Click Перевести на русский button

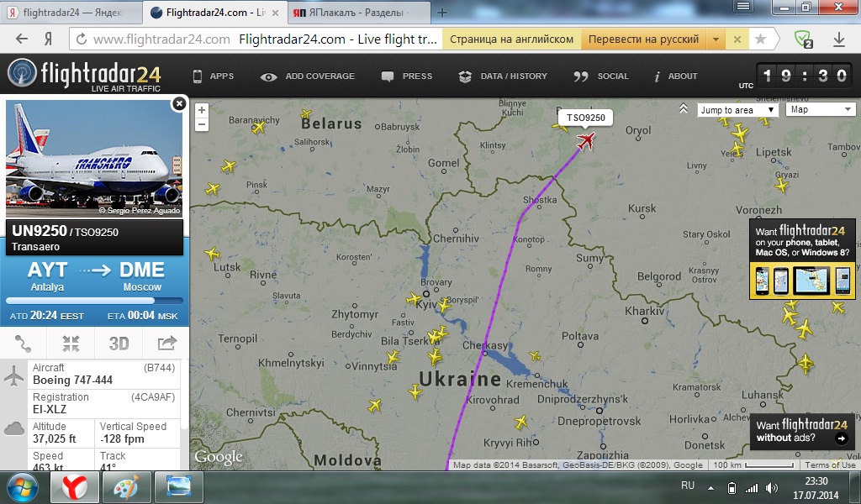click(643, 39)
